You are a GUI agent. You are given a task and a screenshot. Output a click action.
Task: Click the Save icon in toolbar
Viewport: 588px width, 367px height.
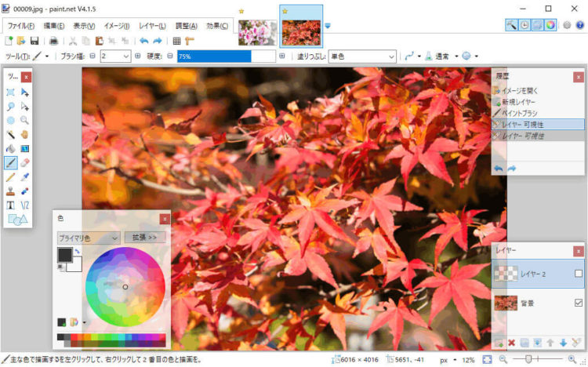pos(34,41)
